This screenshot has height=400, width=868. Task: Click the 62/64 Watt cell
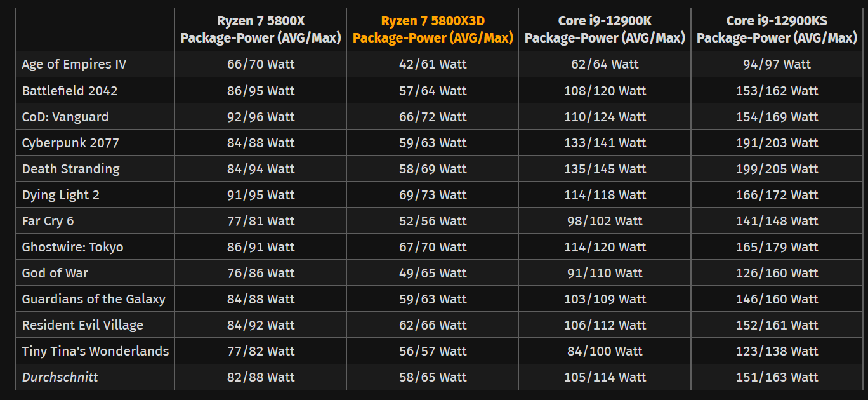(x=605, y=64)
